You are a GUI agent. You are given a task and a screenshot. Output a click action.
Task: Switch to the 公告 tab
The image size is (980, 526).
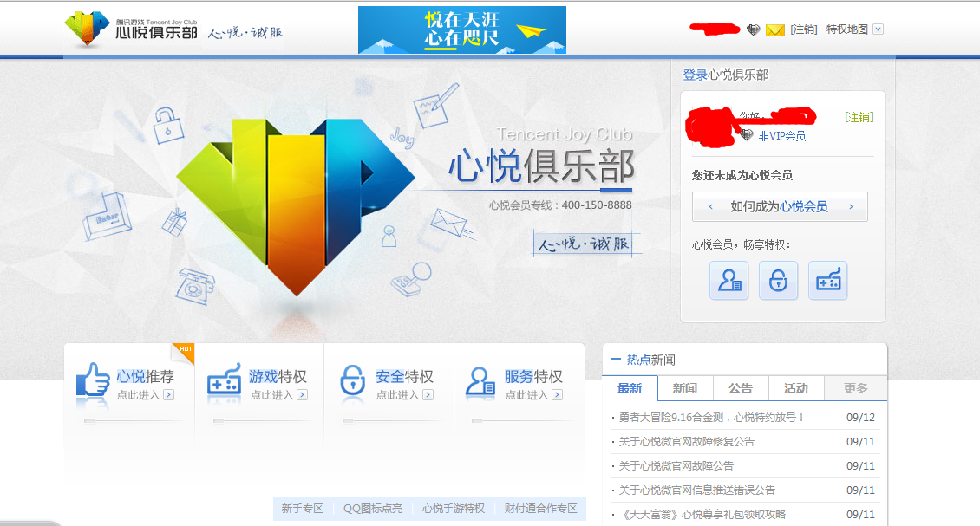[x=741, y=388]
